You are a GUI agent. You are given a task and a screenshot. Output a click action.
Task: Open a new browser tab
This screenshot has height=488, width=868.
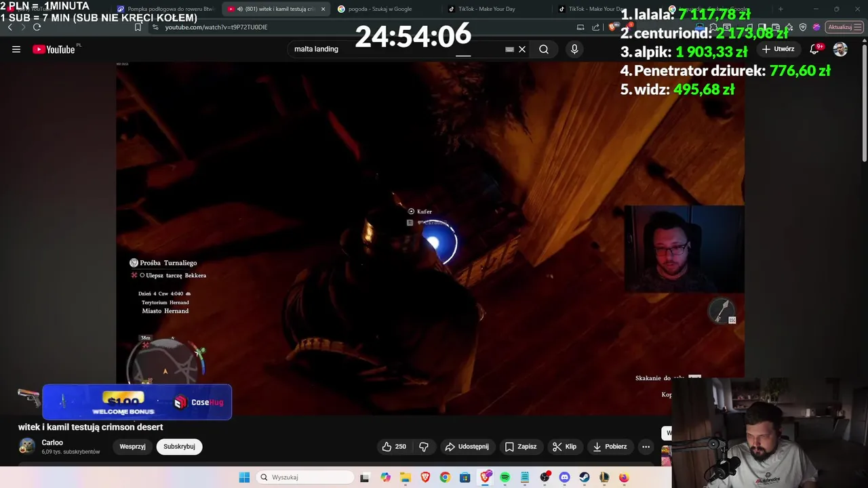[781, 9]
